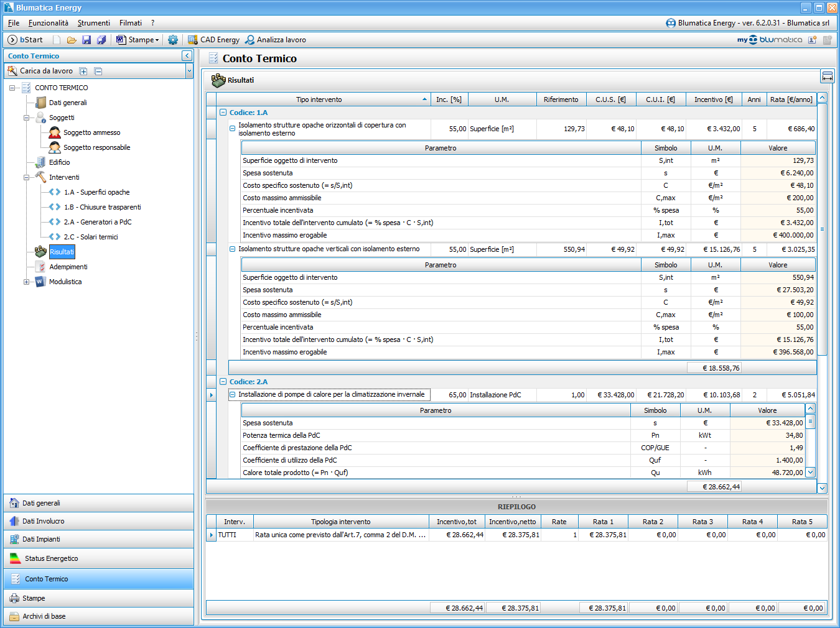Click Analizza lavoro in the toolbar
The height and width of the screenshot is (628, 840).
tap(275, 40)
